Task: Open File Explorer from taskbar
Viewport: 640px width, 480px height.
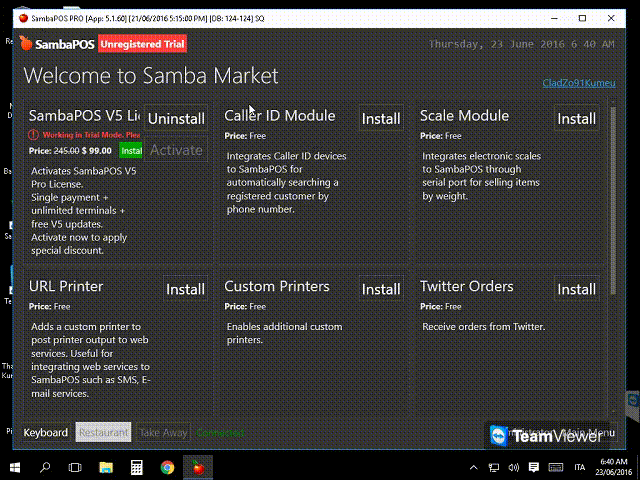Action: coord(106,467)
